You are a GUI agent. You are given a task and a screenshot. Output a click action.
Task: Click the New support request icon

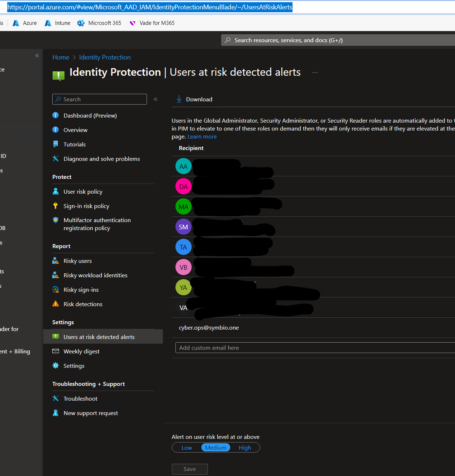[55, 413]
